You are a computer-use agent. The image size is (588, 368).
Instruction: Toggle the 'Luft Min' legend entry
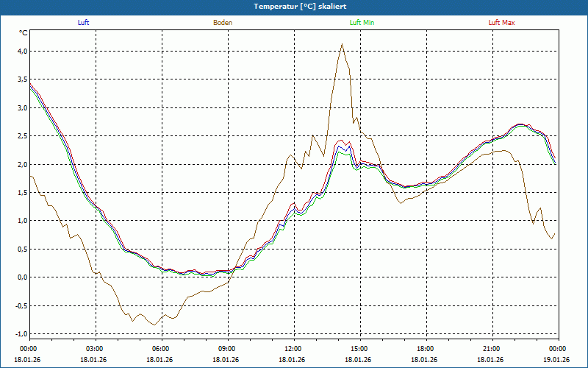[x=362, y=23]
